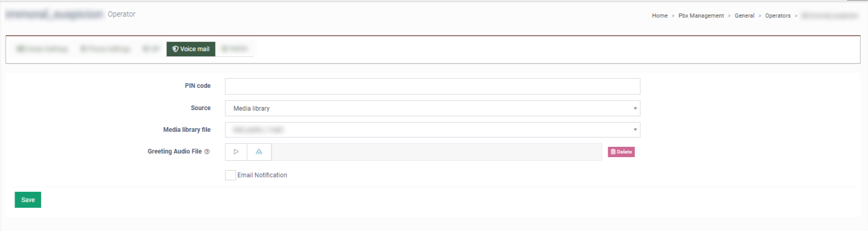
Task: Click the help icon next to Greeting Audio File
Action: (x=207, y=152)
